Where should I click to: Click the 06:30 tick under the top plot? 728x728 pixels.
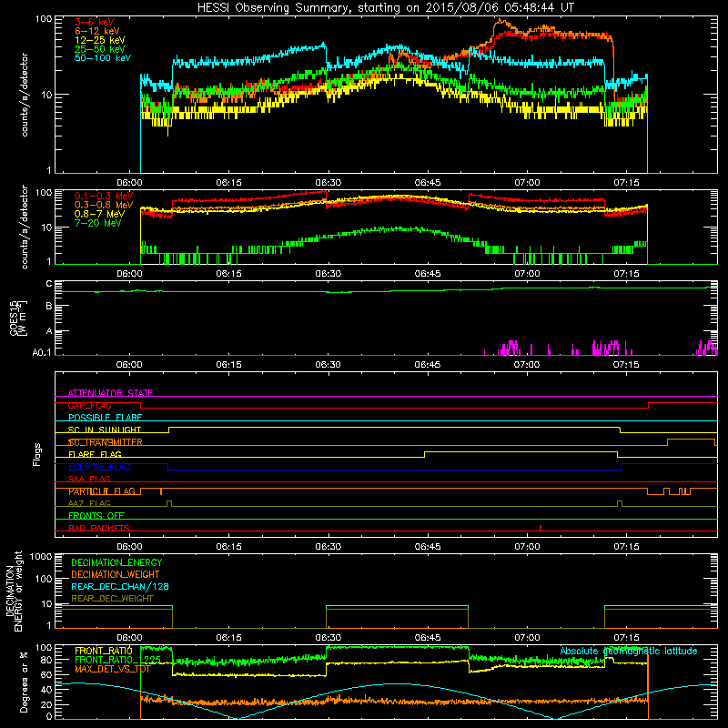pyautogui.click(x=328, y=183)
